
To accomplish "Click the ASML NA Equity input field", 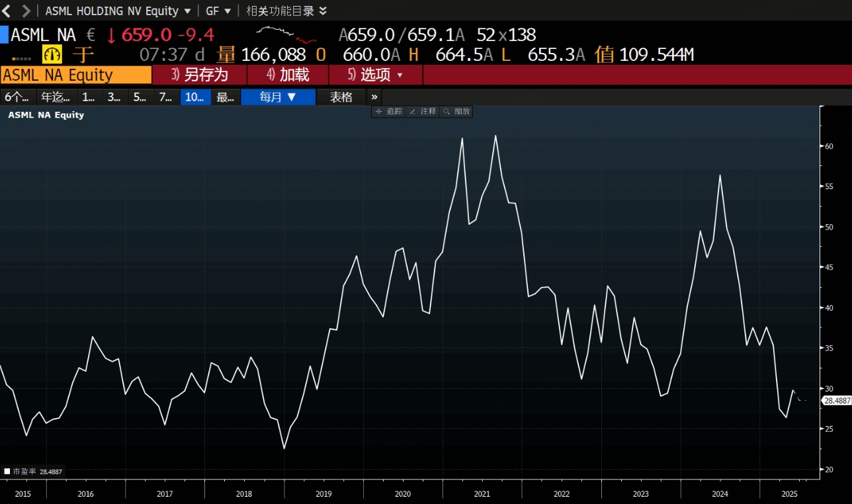I will coord(76,75).
